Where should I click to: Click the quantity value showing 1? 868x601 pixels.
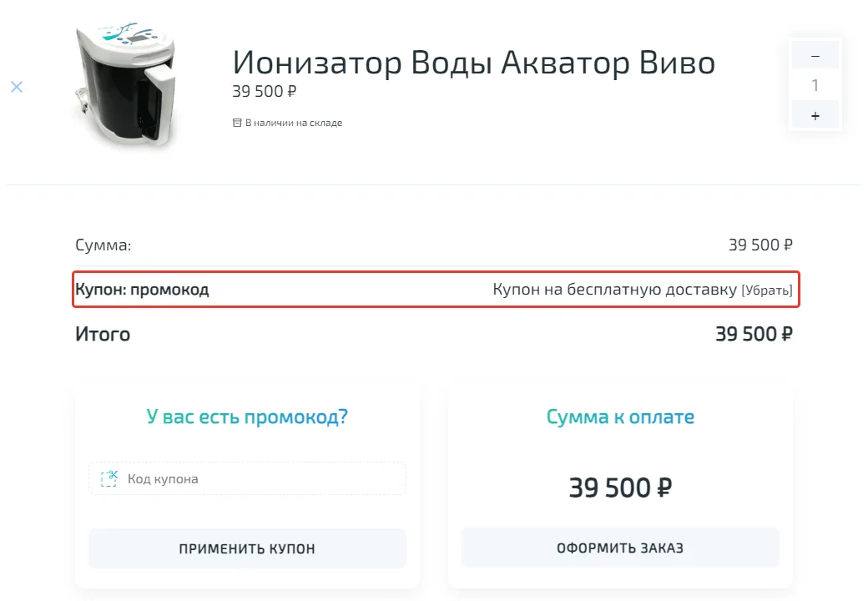tap(815, 84)
